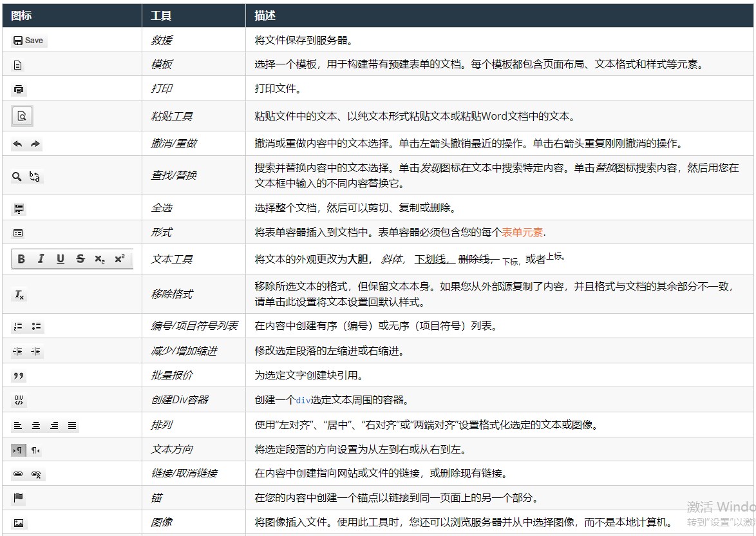Screen dimensions: 756x536
Task: Click the insert form container icon
Action: (x=18, y=232)
